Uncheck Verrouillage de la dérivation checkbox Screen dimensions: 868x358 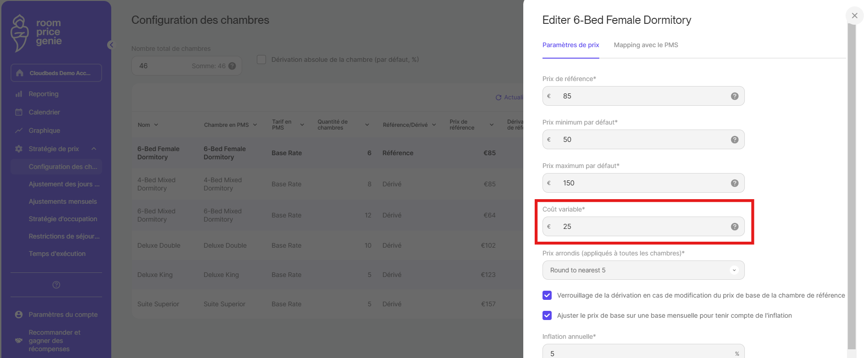547,295
